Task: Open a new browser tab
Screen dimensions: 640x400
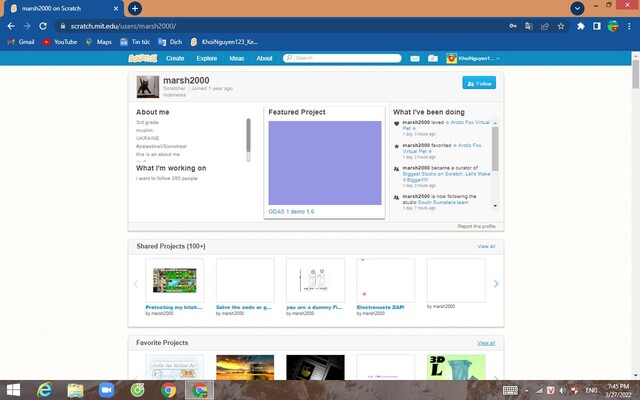Action: 135,8
